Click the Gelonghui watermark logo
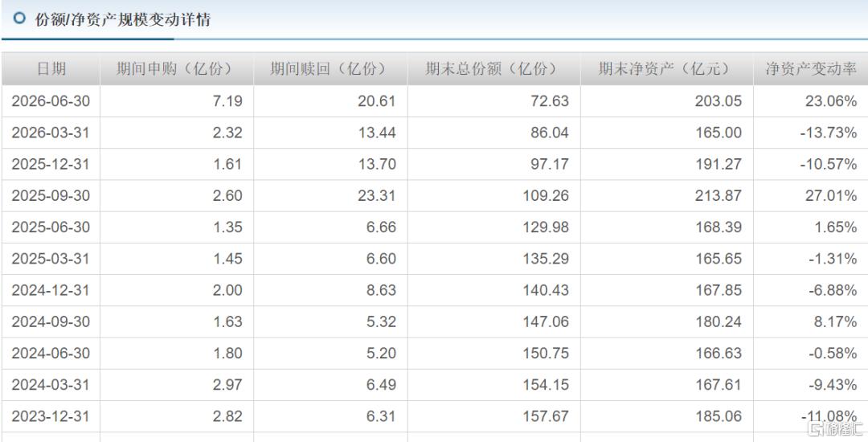The image size is (868, 442). pyautogui.click(x=835, y=428)
